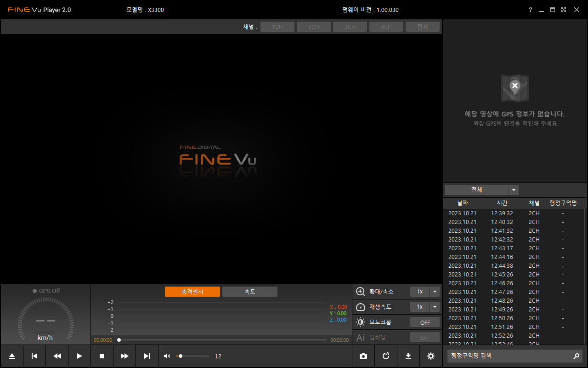Select the 2CH channel button
This screenshot has width=588, height=368.
[314, 27]
